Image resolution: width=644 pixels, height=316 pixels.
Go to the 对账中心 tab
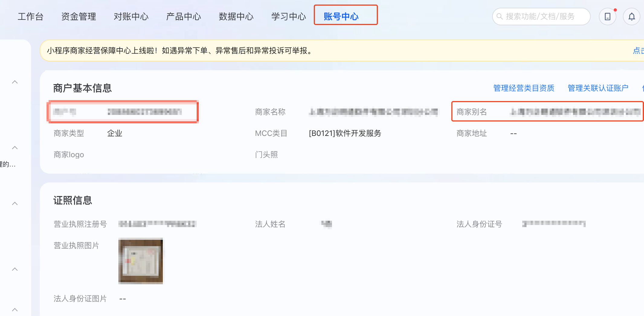point(131,16)
